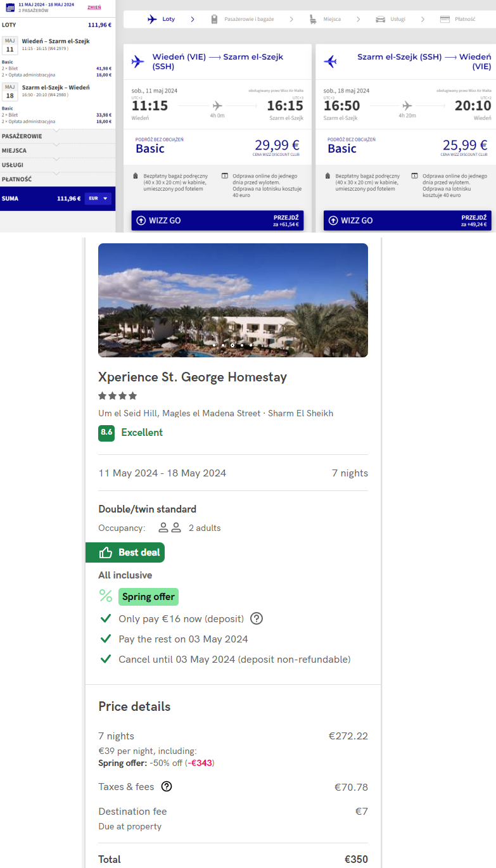Viewport: 496px width, 868px height.
Task: Open the Loty step tab
Action: (162, 20)
